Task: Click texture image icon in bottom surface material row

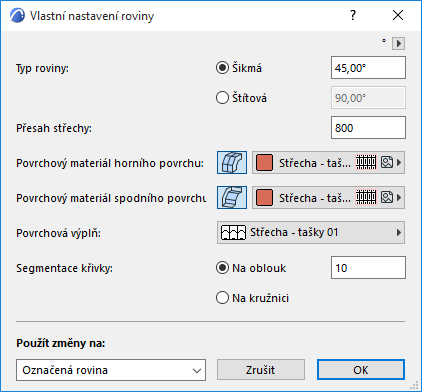Action: [387, 198]
